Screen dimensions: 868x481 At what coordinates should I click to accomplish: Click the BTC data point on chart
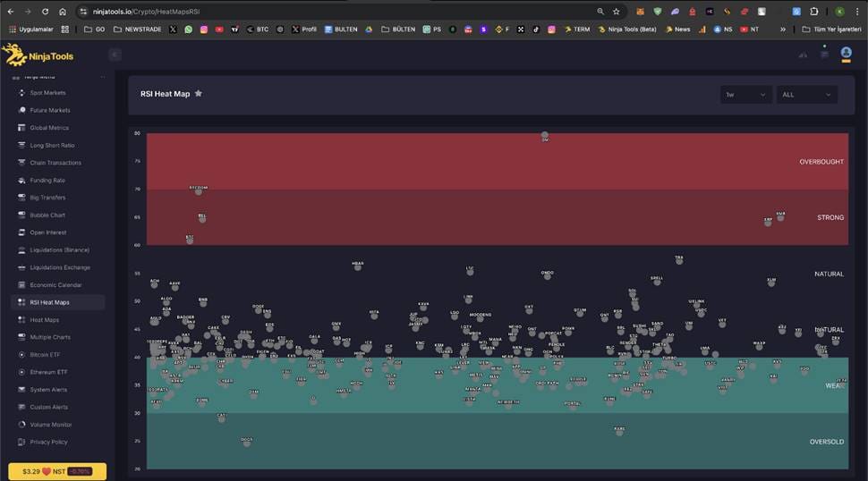click(x=190, y=240)
